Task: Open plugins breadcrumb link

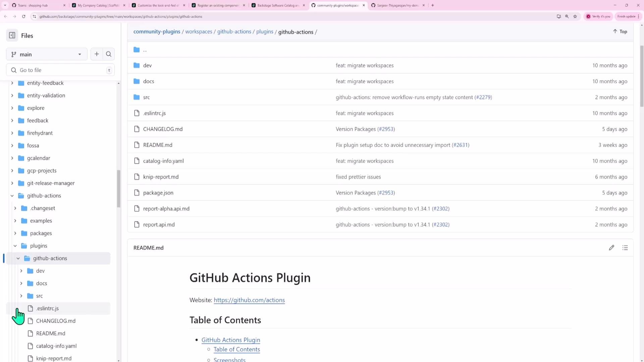Action: tap(265, 32)
